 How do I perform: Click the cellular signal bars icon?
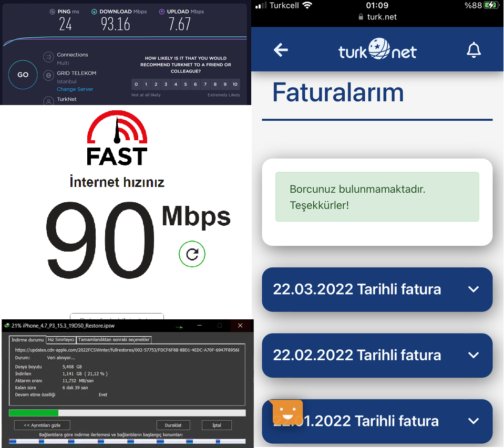coord(261,5)
